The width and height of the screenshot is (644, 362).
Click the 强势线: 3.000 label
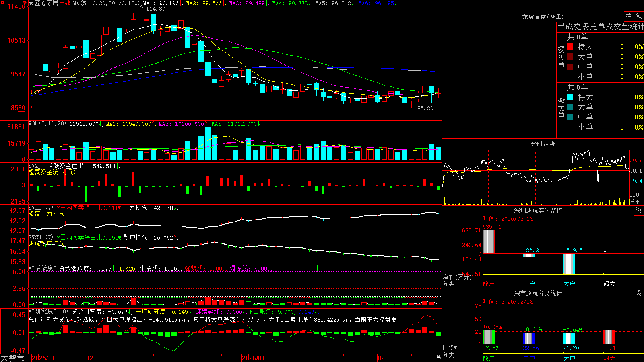[206, 268]
